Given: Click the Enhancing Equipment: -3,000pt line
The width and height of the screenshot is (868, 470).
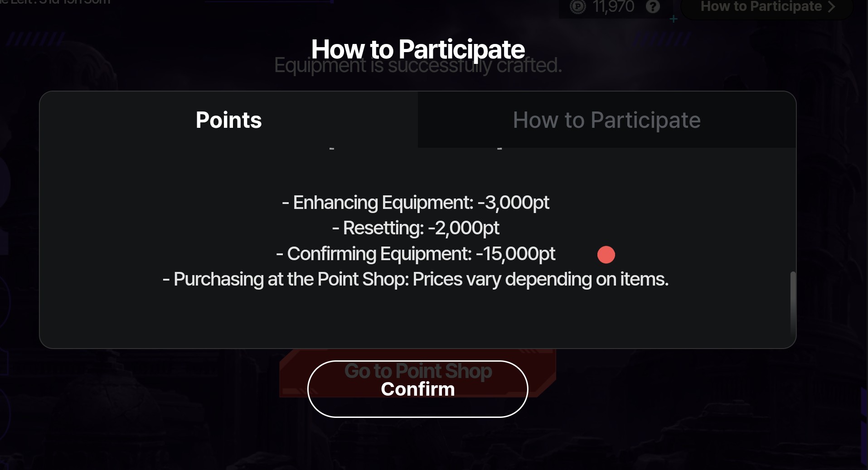Looking at the screenshot, I should coord(415,203).
